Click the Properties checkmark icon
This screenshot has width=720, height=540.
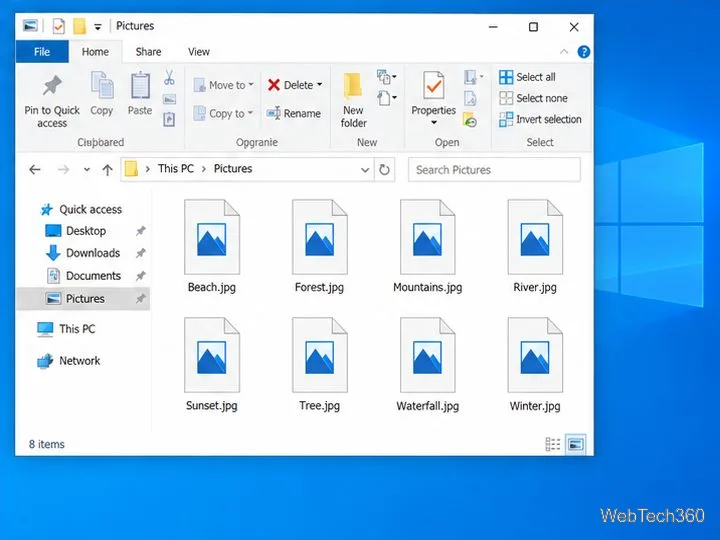pyautogui.click(x=433, y=86)
